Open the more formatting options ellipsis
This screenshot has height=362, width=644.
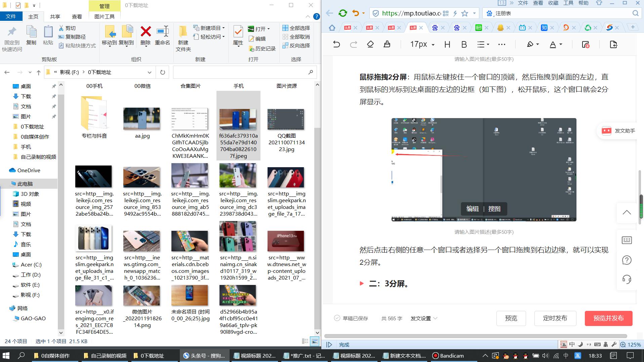point(501,44)
